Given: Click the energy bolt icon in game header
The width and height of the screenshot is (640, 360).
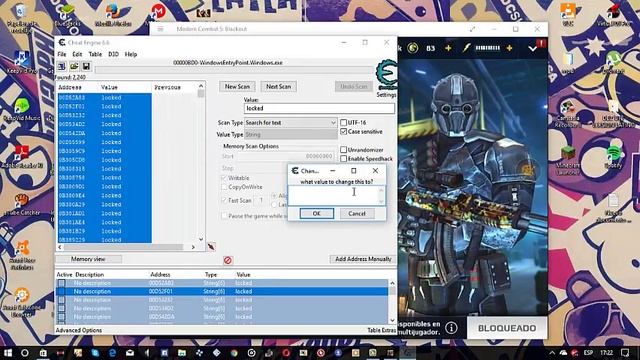Looking at the screenshot, I should tap(466, 48).
